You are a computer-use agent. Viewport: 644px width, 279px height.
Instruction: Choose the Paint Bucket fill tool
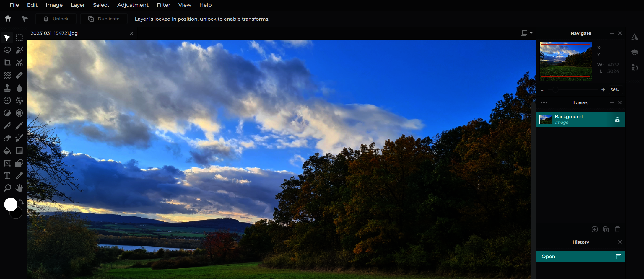pos(7,151)
